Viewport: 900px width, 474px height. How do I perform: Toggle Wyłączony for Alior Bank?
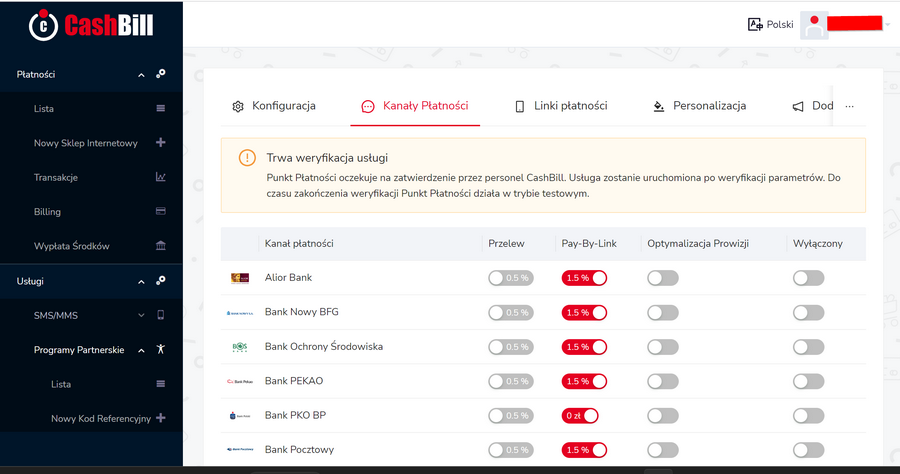[808, 278]
